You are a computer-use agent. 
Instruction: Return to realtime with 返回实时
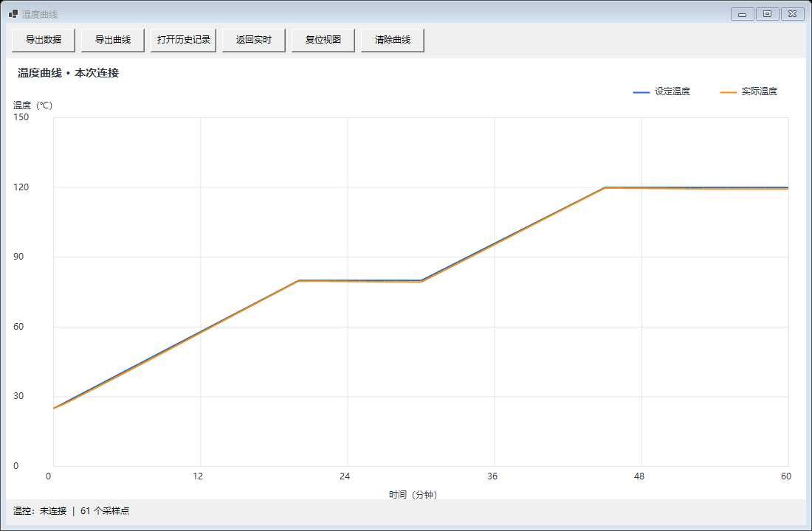click(x=254, y=40)
